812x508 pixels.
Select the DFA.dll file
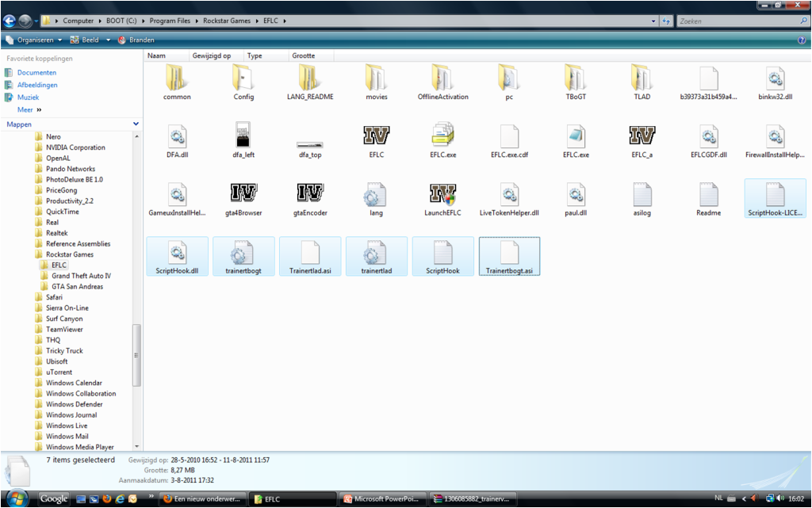tap(177, 141)
